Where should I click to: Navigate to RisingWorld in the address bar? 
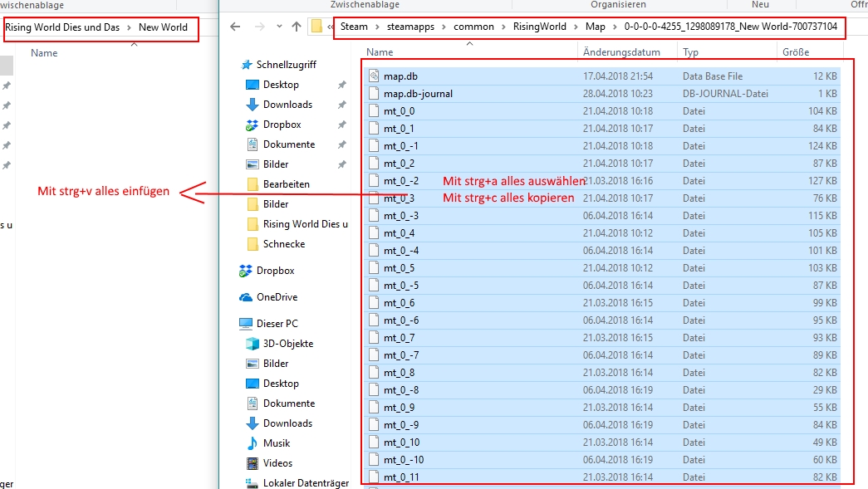coord(537,27)
